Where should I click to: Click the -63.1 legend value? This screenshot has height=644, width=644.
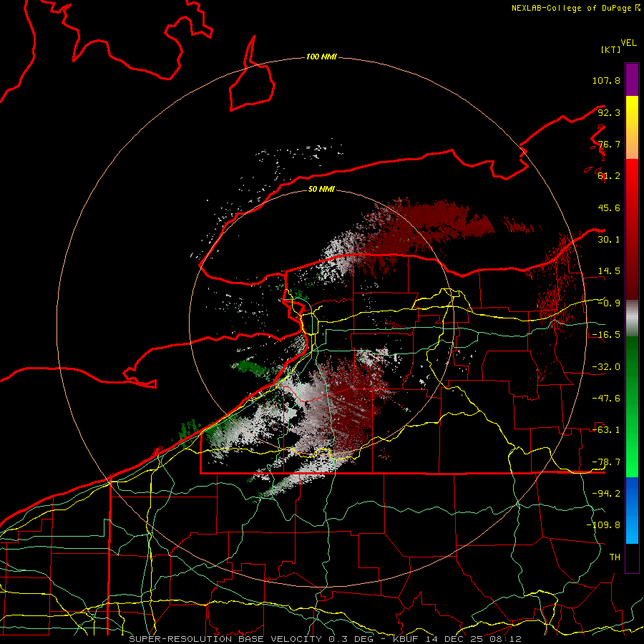(606, 430)
